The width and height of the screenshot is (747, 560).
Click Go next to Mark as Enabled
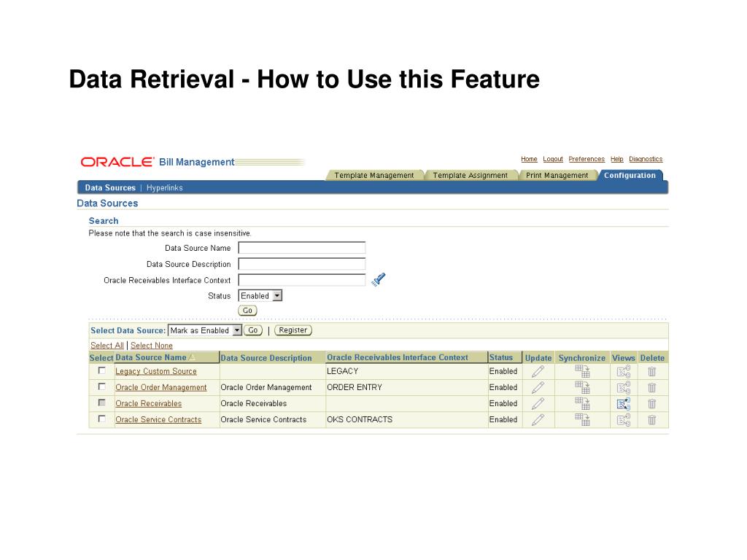253,330
